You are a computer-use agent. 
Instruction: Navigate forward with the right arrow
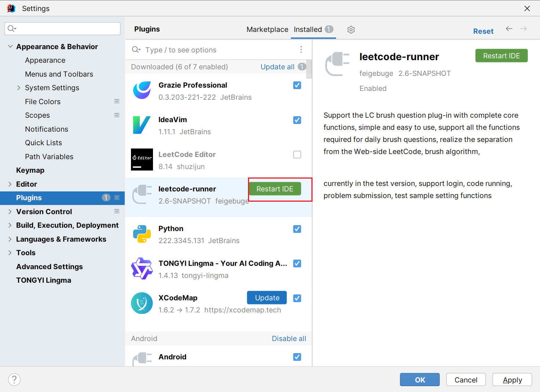point(523,29)
